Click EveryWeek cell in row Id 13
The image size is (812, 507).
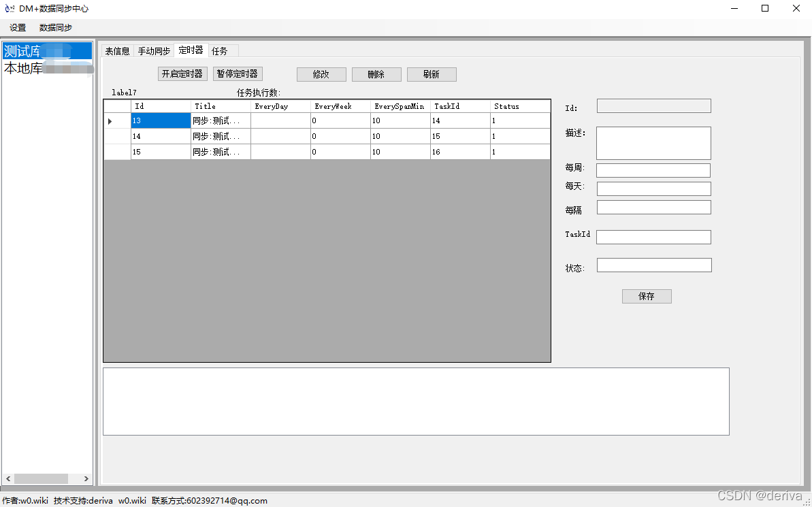tap(341, 120)
